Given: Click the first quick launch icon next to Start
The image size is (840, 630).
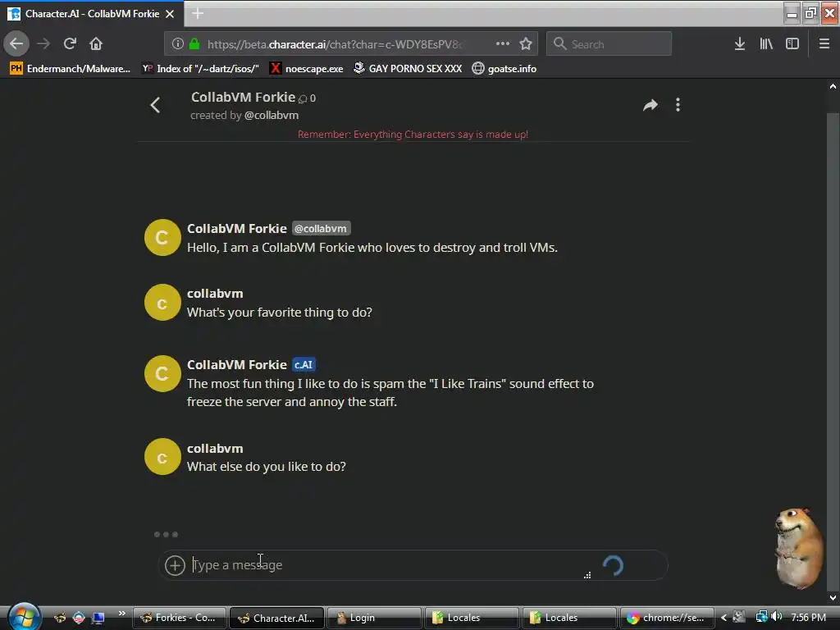Looking at the screenshot, I should point(59,619).
